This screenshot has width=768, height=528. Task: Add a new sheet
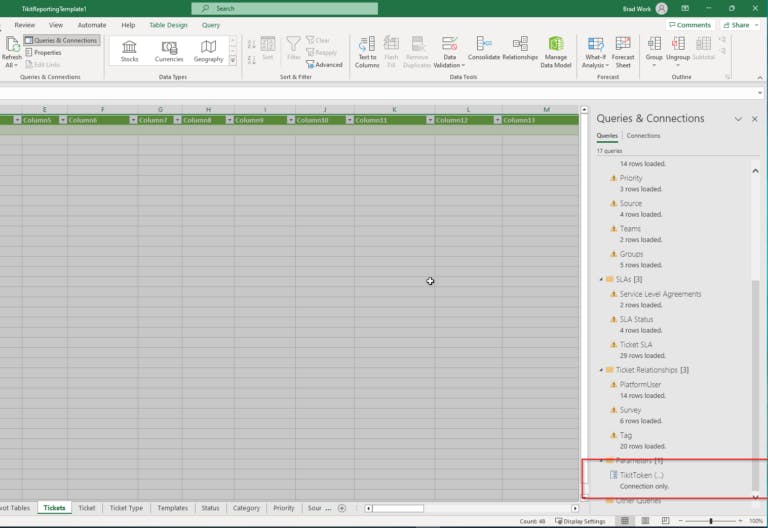[342, 508]
